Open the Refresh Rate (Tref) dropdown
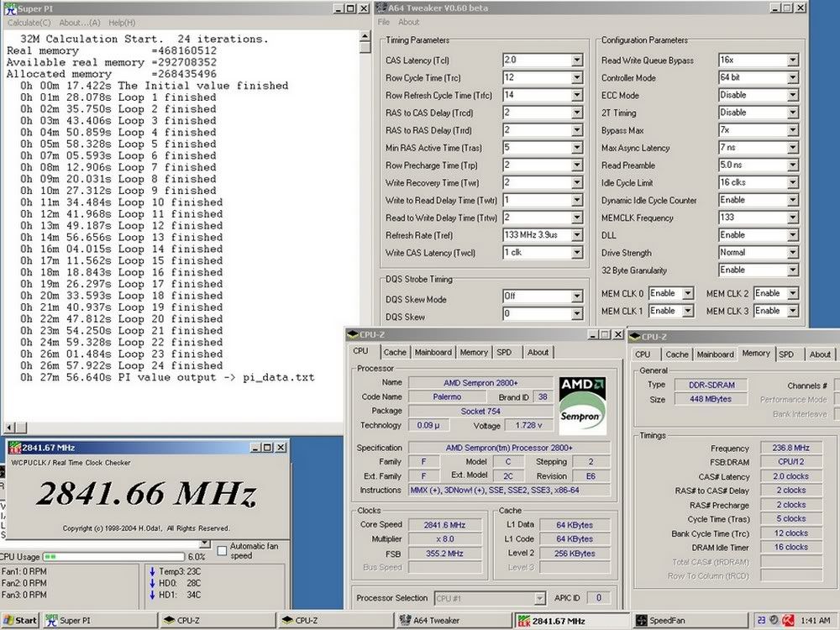840x630 pixels. point(577,235)
